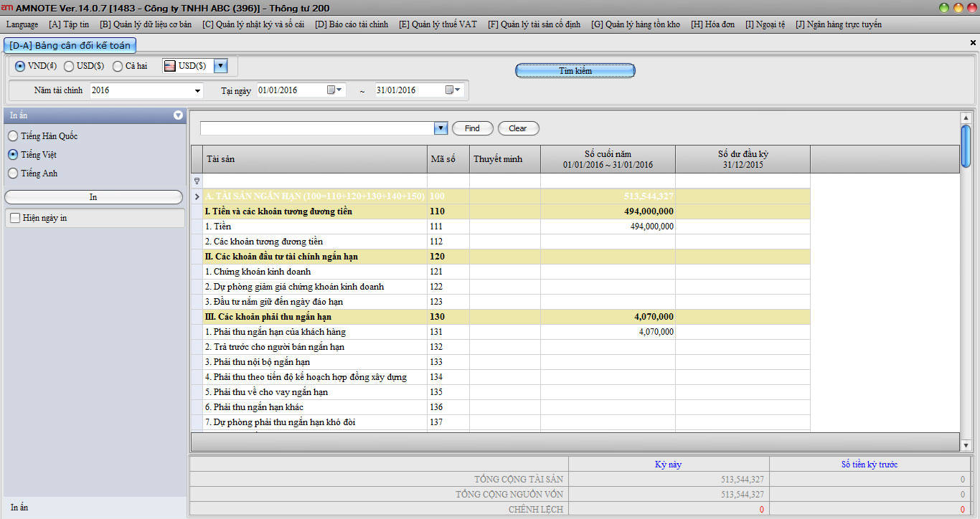Collapse the In ấn panel arrow icon
The height and width of the screenshot is (519, 980).
coord(178,115)
